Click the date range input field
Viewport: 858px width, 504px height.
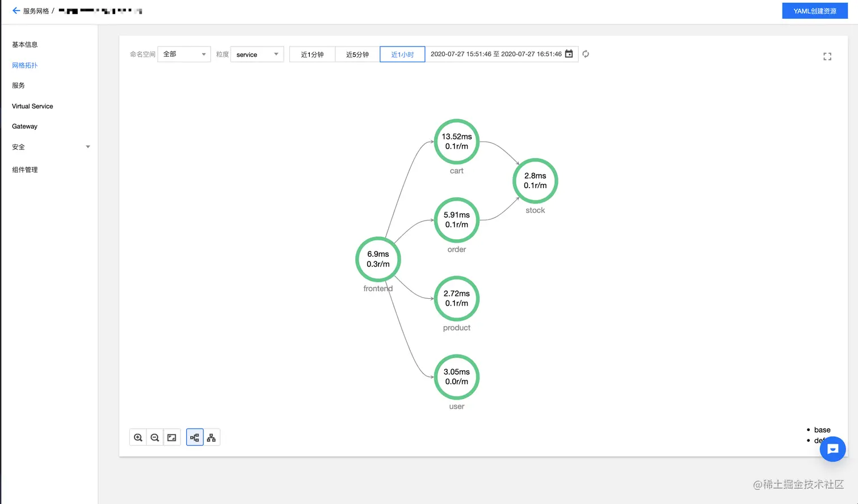point(502,54)
